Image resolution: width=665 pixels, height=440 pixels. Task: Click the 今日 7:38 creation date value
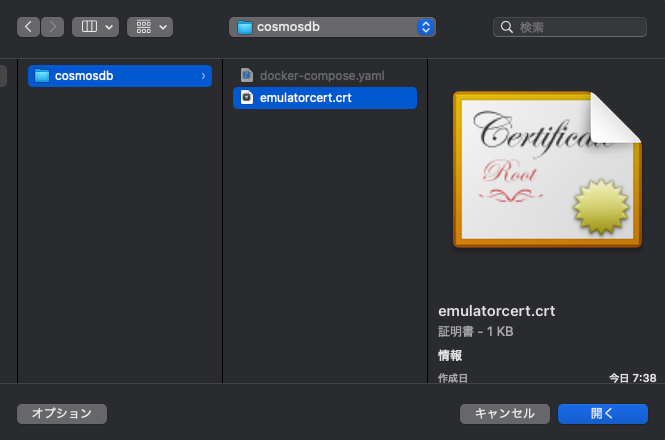(633, 378)
